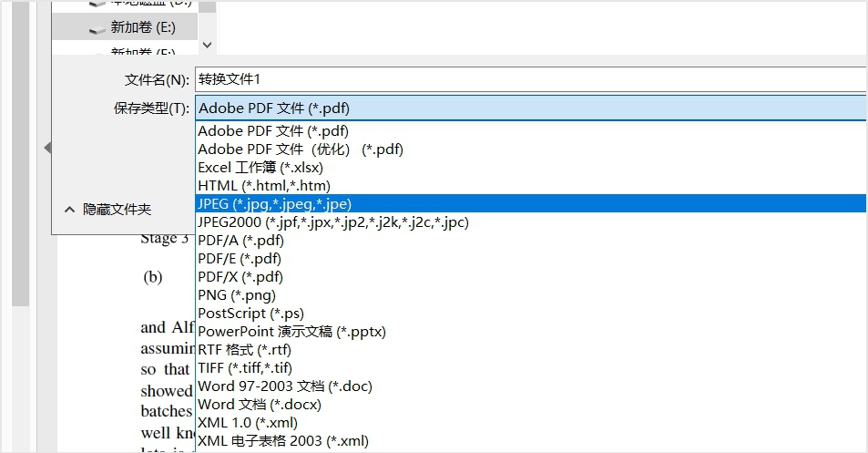Select PNG (*.png) format

pos(531,295)
